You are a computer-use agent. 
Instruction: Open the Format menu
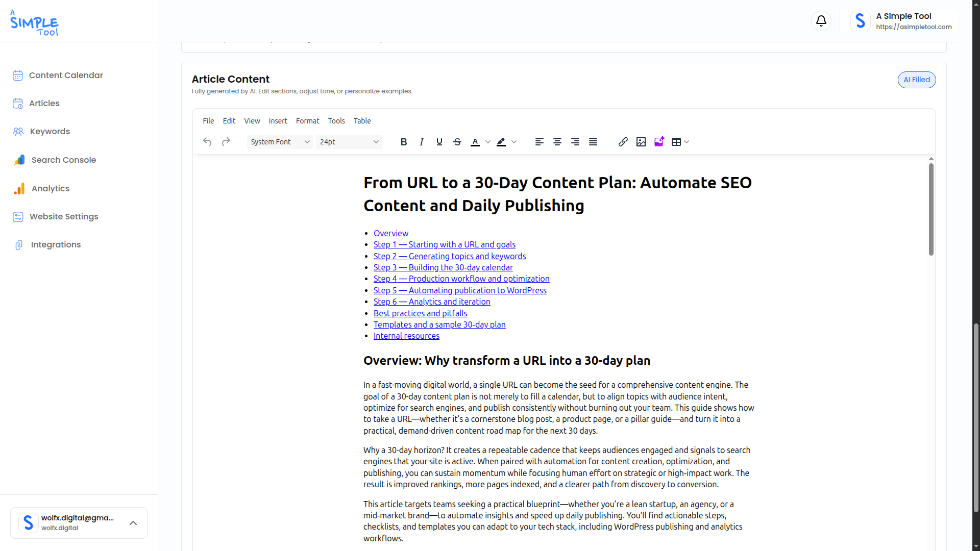307,121
